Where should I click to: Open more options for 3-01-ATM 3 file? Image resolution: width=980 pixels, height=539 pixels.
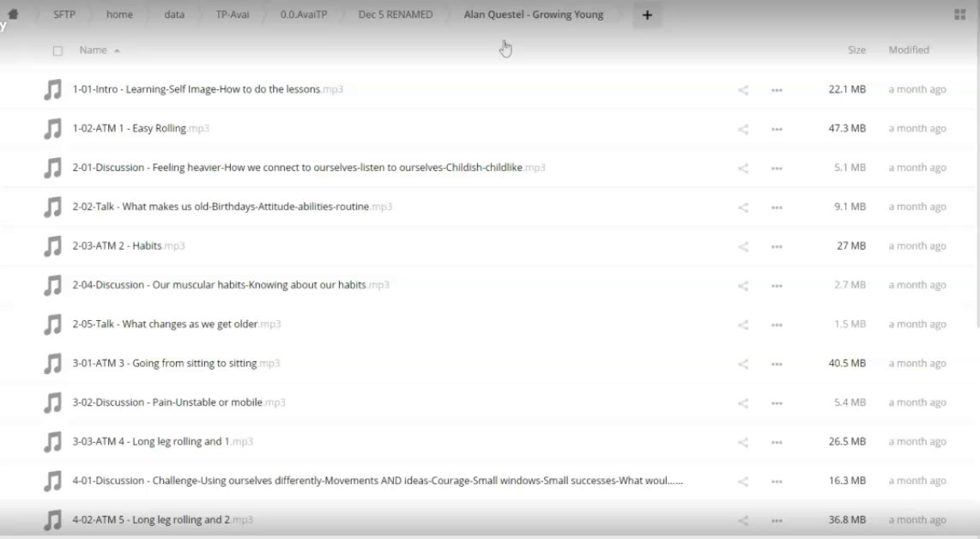(777, 364)
